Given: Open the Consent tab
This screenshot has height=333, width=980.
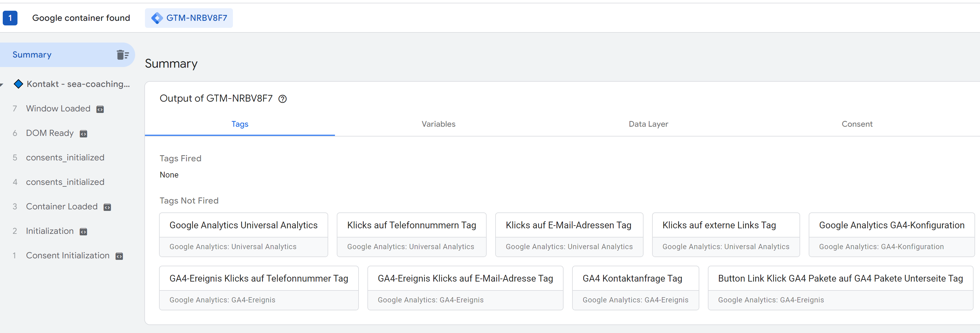Looking at the screenshot, I should click(857, 124).
